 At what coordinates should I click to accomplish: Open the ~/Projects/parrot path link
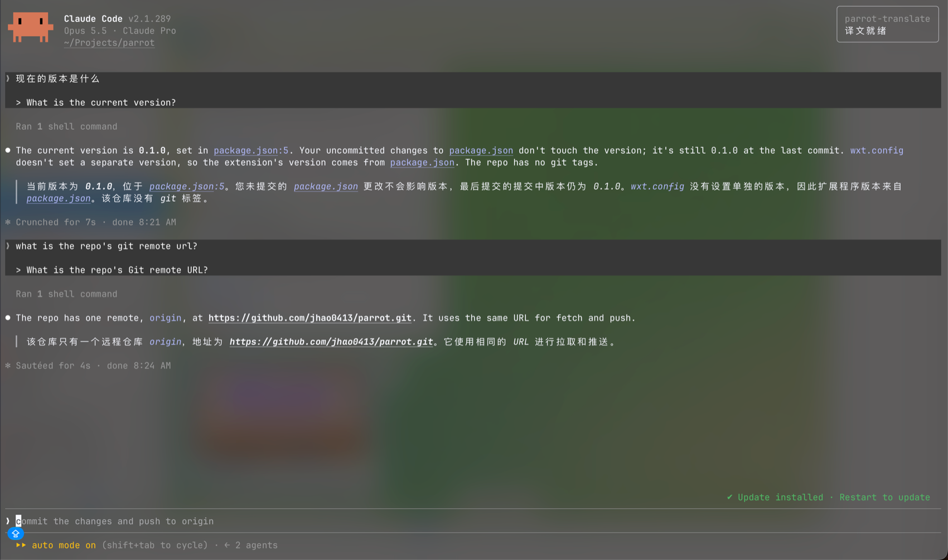(x=109, y=43)
